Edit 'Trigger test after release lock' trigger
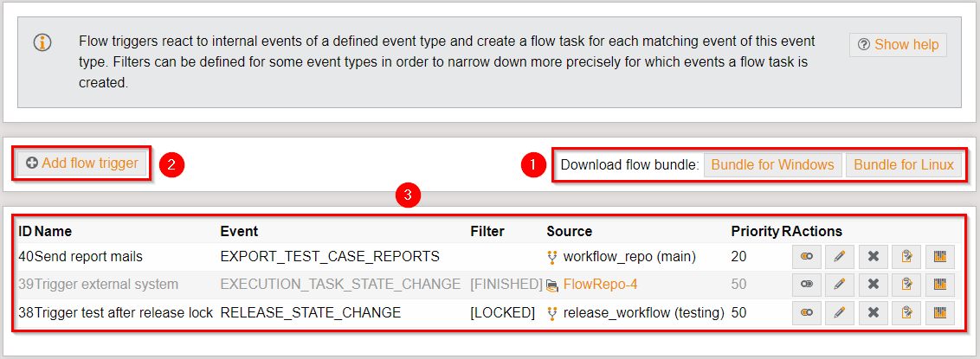The image size is (980, 359). tap(839, 312)
